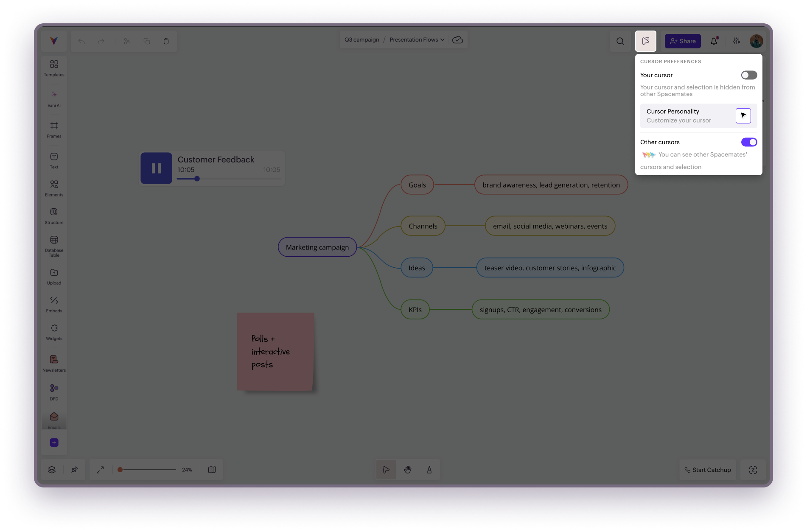This screenshot has height=532, width=807.
Task: Open the Structure tool
Action: [54, 216]
